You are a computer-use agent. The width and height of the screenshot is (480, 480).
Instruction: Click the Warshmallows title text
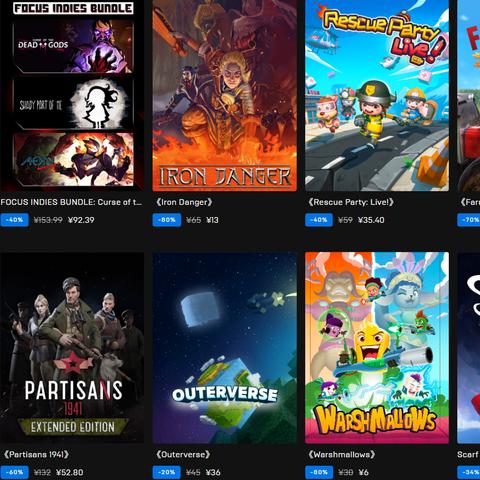pos(342,454)
